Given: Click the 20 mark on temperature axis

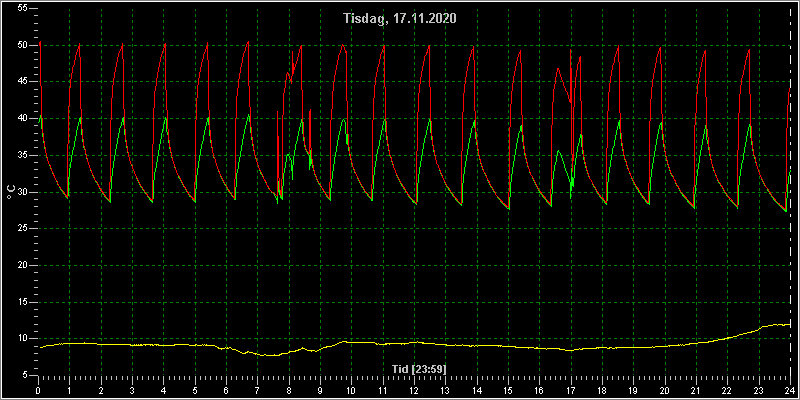Looking at the screenshot, I should (21, 265).
